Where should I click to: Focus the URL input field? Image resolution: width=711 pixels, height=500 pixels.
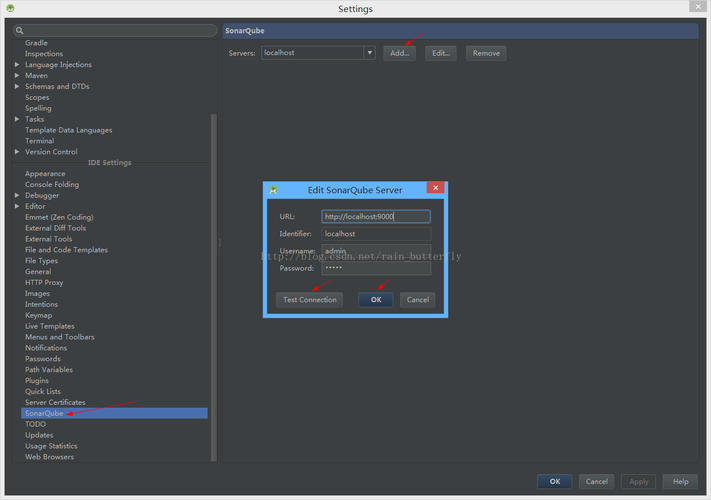tap(376, 216)
